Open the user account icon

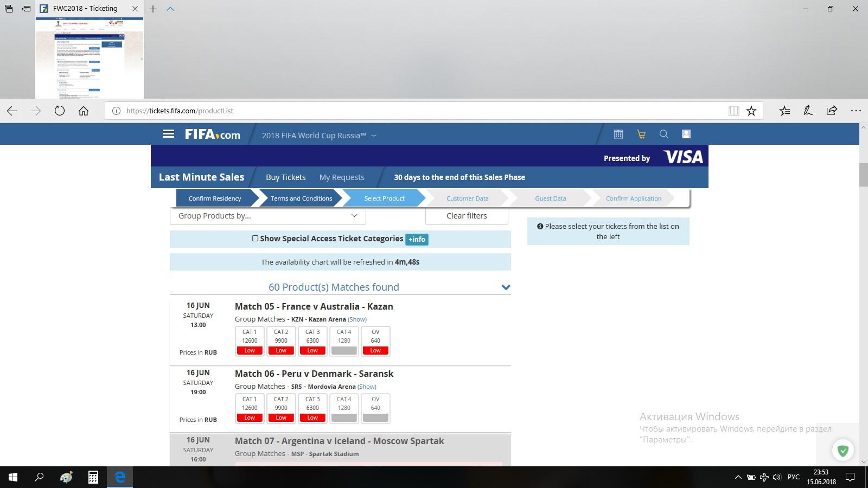point(686,134)
